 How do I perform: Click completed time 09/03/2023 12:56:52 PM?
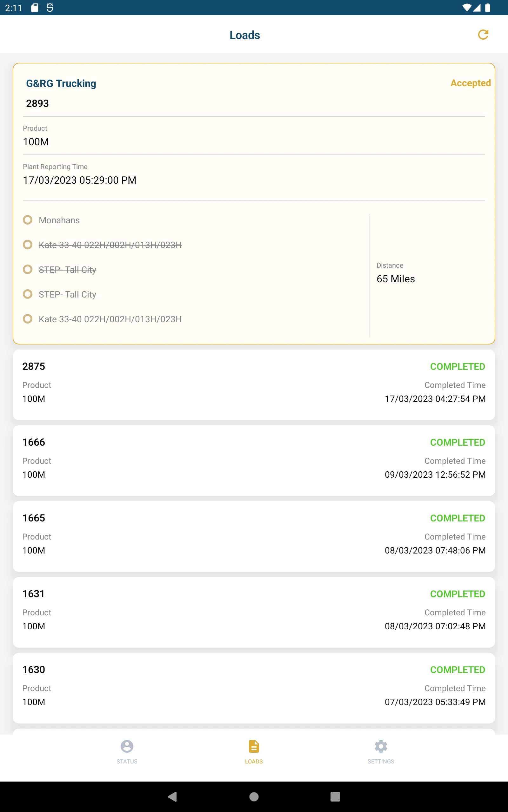(x=435, y=475)
